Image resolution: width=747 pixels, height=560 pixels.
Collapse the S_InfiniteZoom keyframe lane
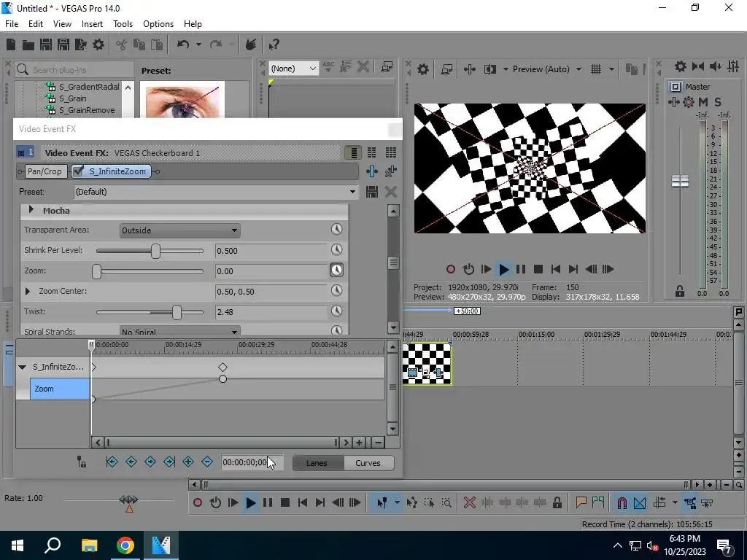point(22,367)
